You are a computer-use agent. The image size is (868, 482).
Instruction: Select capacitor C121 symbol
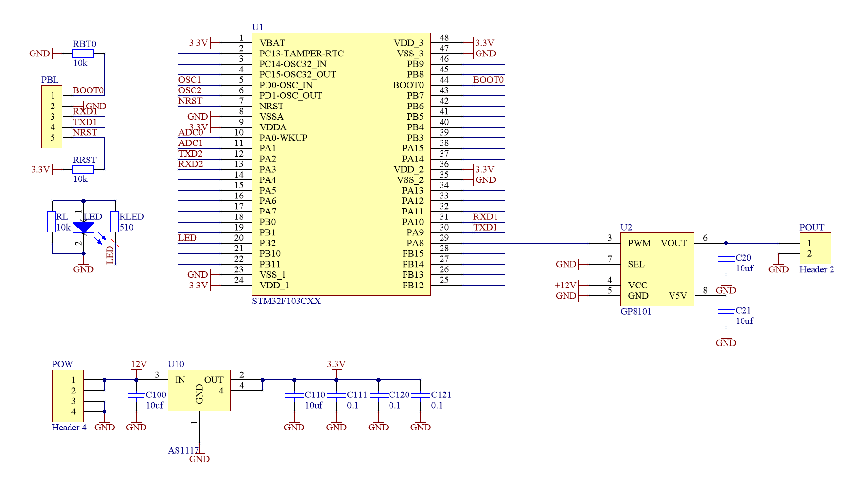point(421,395)
